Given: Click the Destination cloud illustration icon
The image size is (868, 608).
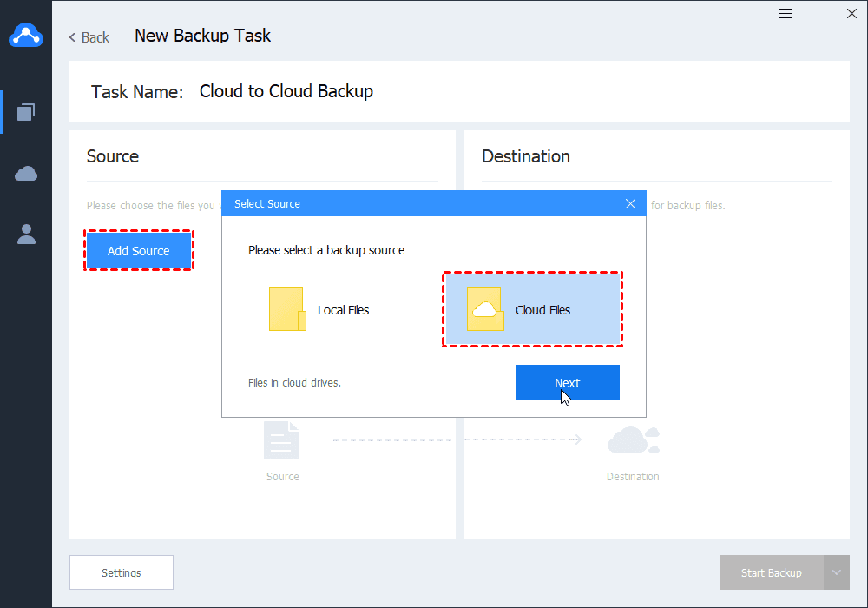Looking at the screenshot, I should pyautogui.click(x=634, y=439).
